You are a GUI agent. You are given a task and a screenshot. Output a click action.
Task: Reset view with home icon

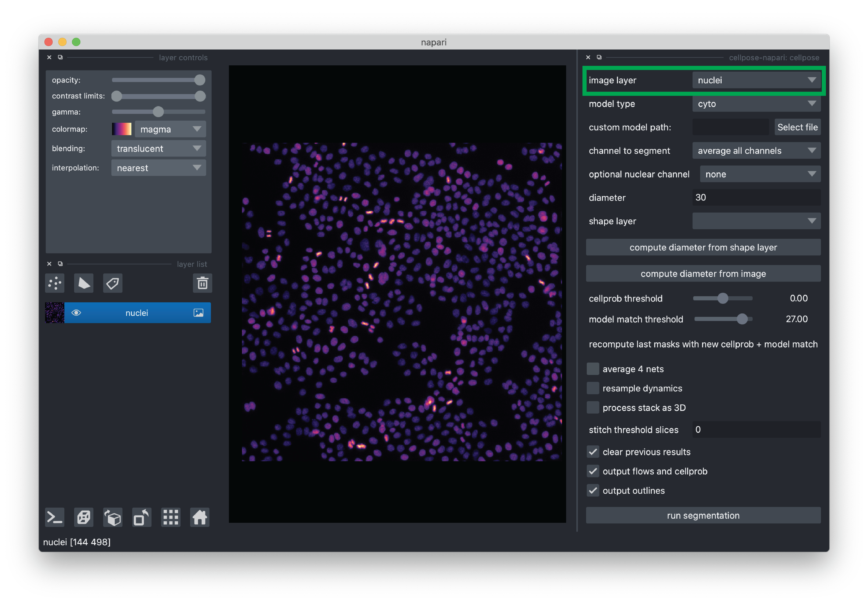(x=200, y=517)
